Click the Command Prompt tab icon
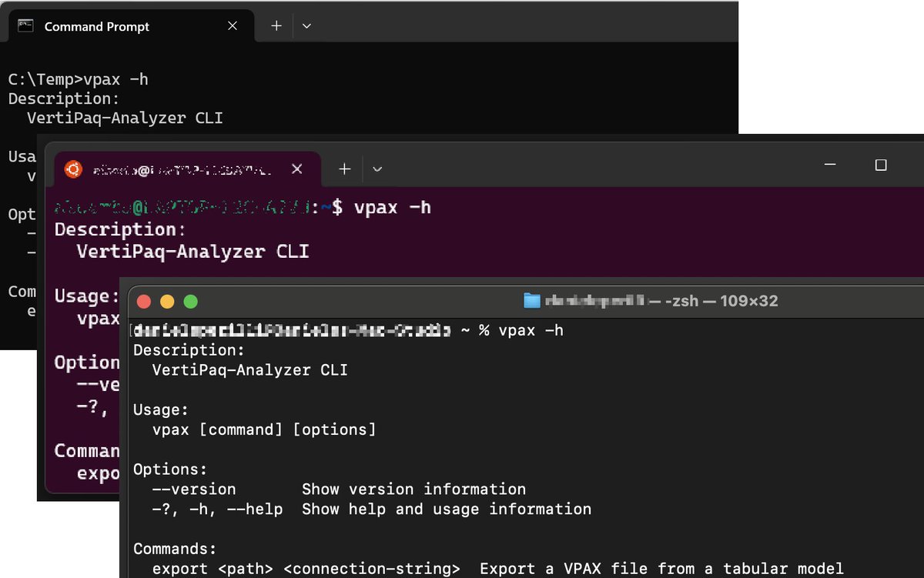The image size is (924, 578). click(25, 26)
